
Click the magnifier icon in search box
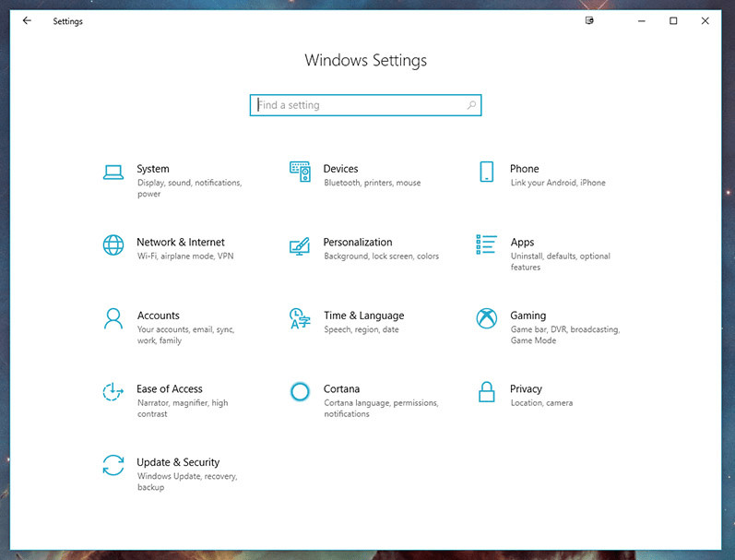[x=471, y=105]
